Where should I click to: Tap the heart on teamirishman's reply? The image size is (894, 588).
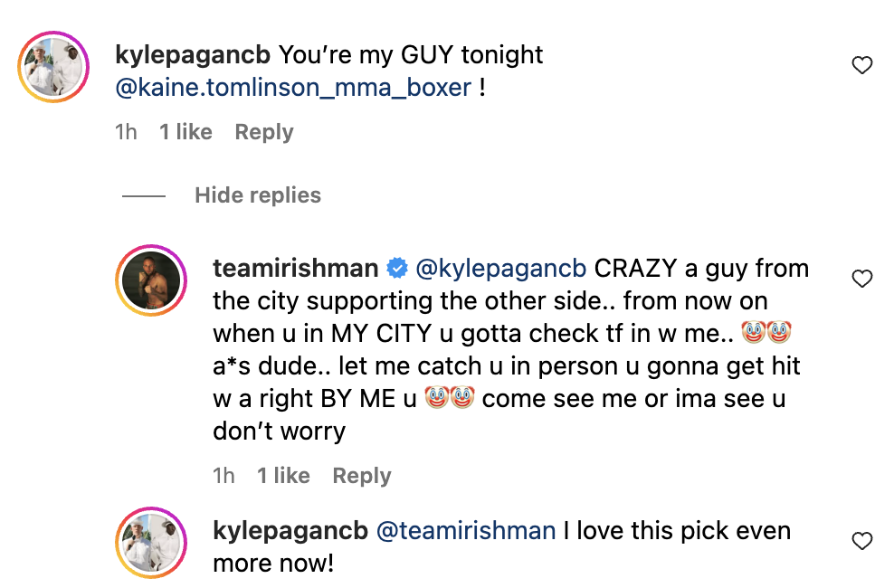point(862,280)
